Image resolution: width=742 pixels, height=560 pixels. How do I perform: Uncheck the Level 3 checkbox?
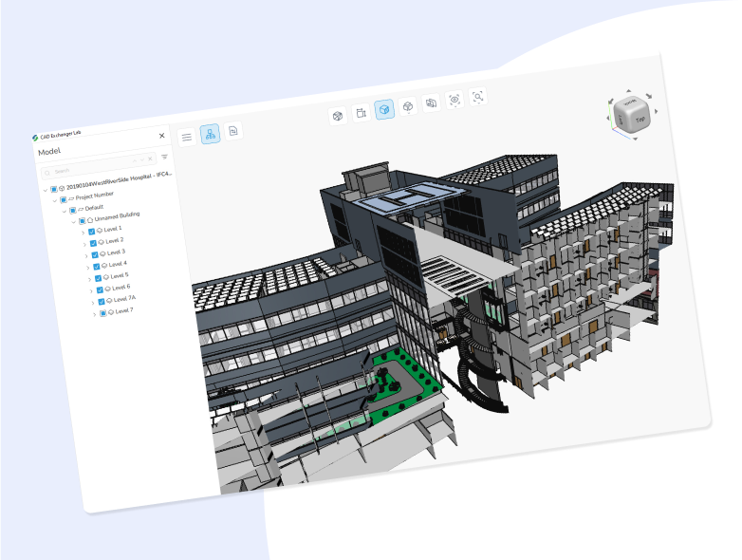click(x=95, y=254)
